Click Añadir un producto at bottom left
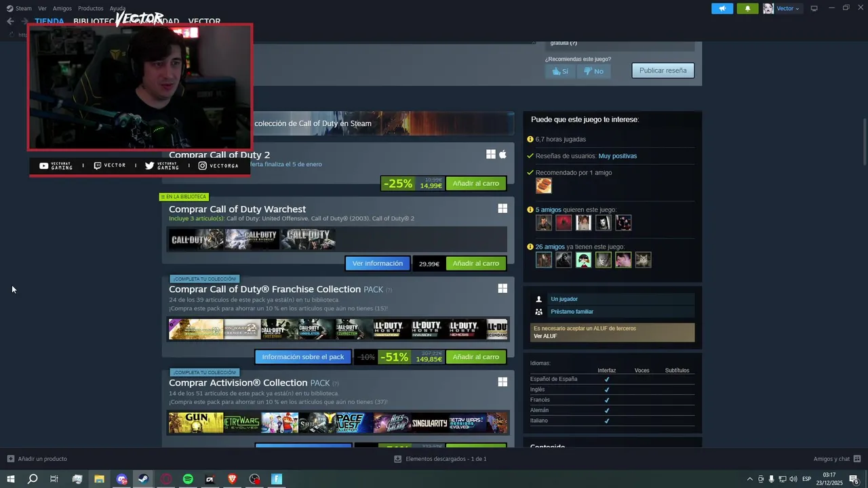The width and height of the screenshot is (868, 488). coord(37,459)
